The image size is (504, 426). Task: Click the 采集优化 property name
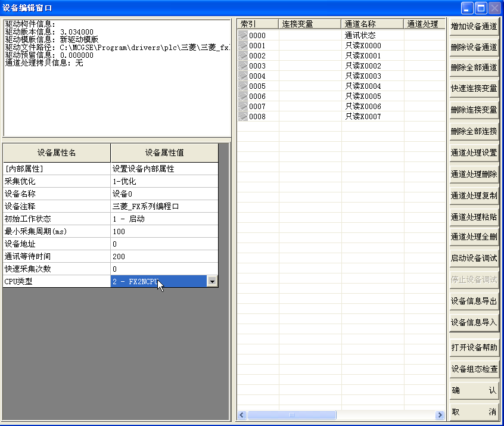(57, 181)
